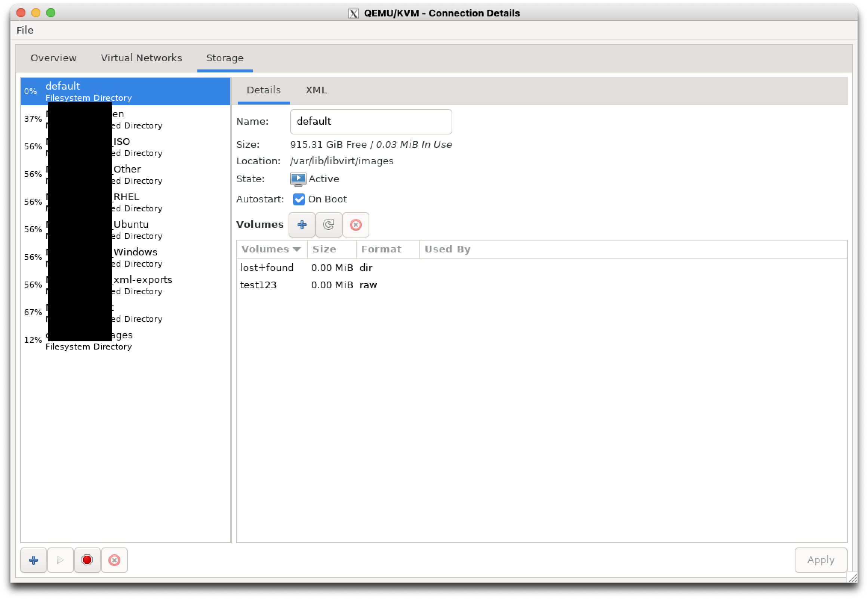Disable On Boot autostart
868x599 pixels.
tap(299, 199)
